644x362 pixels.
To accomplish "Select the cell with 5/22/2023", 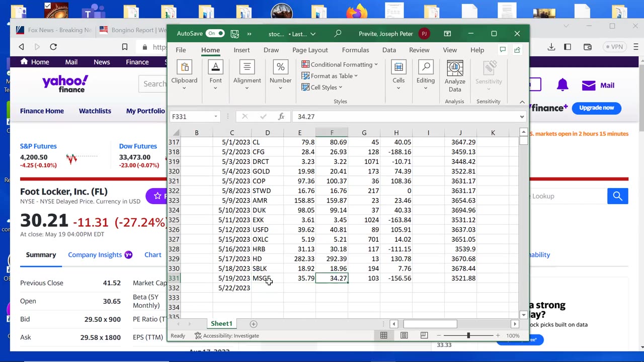I will tap(232, 288).
